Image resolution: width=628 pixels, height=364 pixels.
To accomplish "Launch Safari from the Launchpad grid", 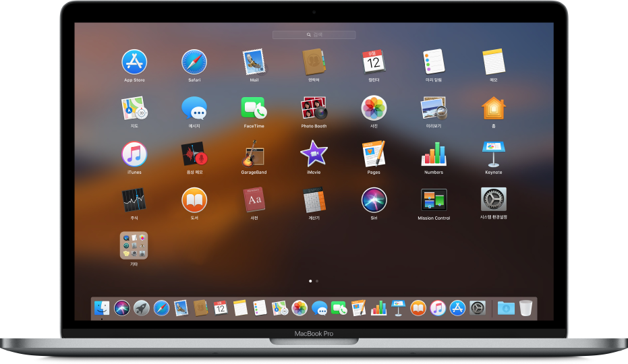I will tap(194, 62).
